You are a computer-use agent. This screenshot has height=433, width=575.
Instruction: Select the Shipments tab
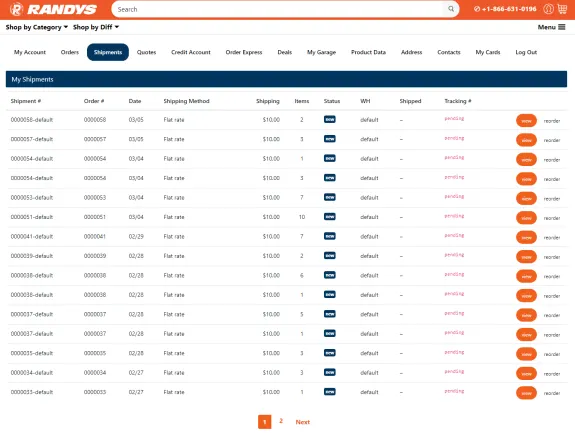[108, 52]
